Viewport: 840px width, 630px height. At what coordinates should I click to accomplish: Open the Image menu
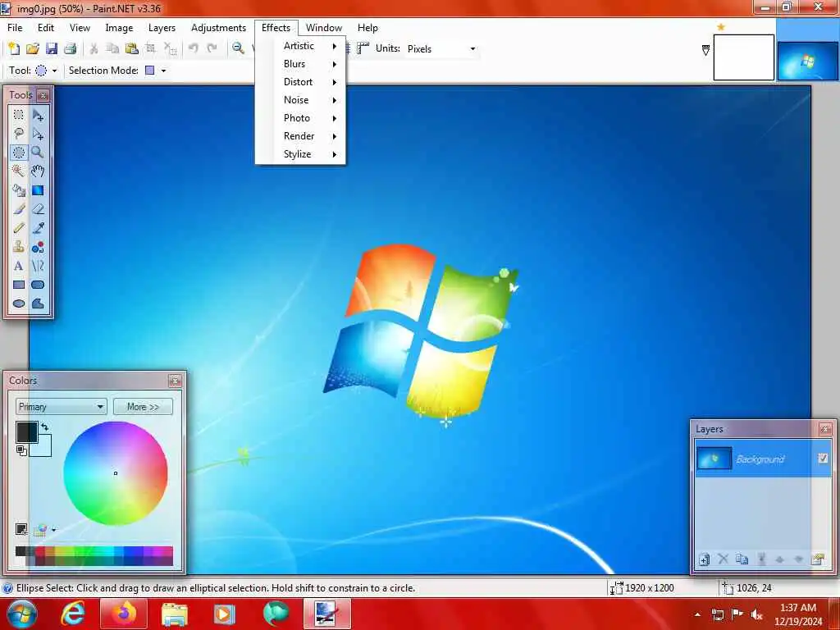[119, 28]
